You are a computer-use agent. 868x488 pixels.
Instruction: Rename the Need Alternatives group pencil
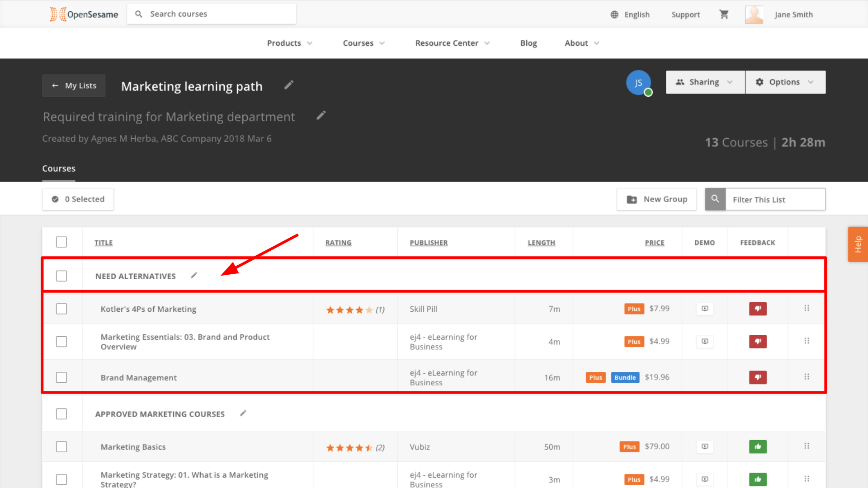pyautogui.click(x=194, y=275)
